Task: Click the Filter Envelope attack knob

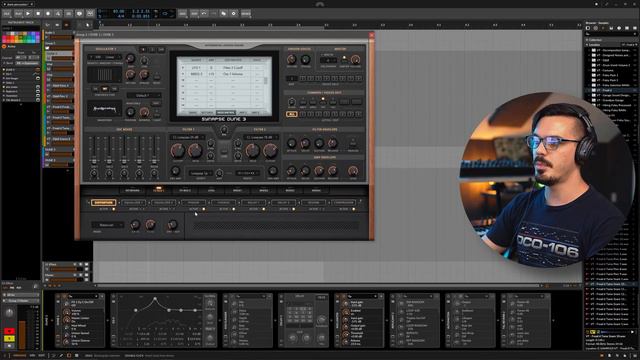Action: coord(291,143)
